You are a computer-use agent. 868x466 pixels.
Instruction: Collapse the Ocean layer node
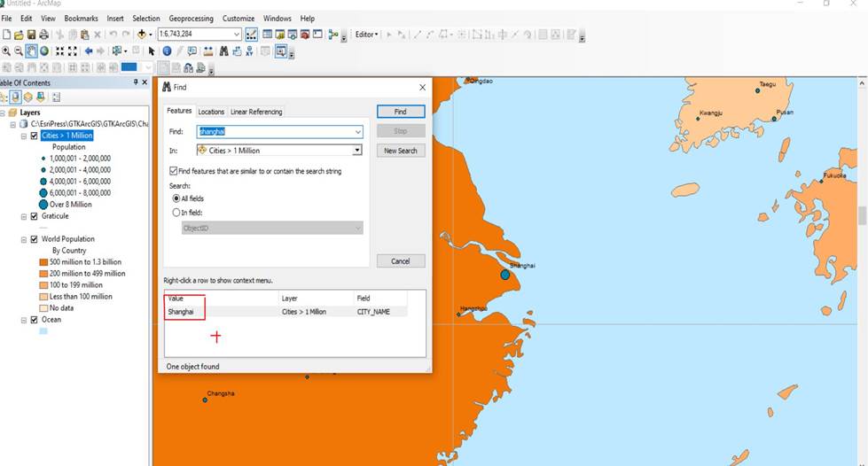24,320
